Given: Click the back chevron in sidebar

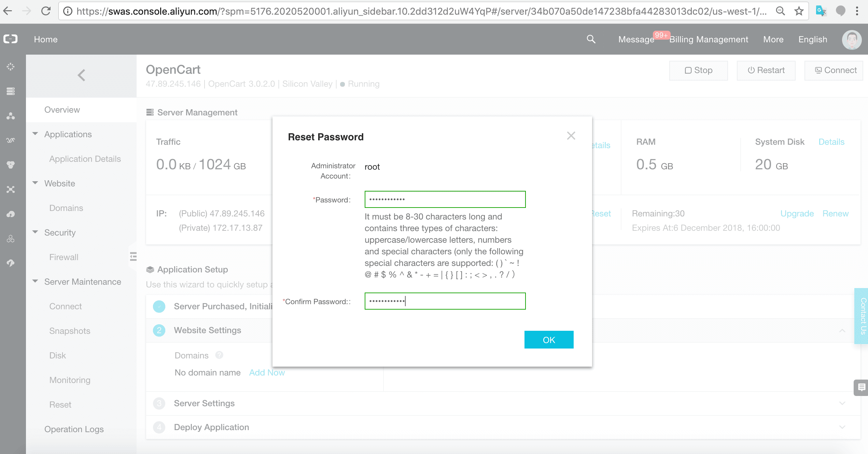Looking at the screenshot, I should pos(81,75).
